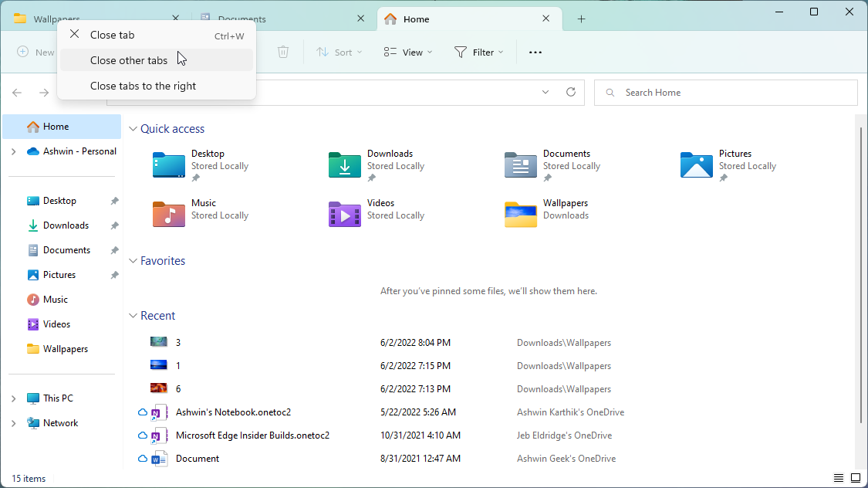This screenshot has width=868, height=488.
Task: Expand This PC tree node
Action: 13,398
